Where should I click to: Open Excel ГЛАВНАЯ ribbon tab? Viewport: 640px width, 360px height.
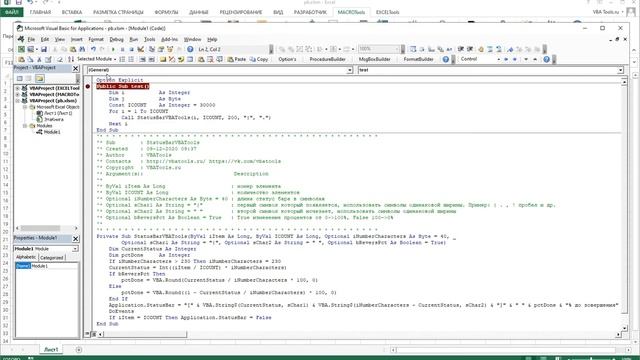(40, 12)
